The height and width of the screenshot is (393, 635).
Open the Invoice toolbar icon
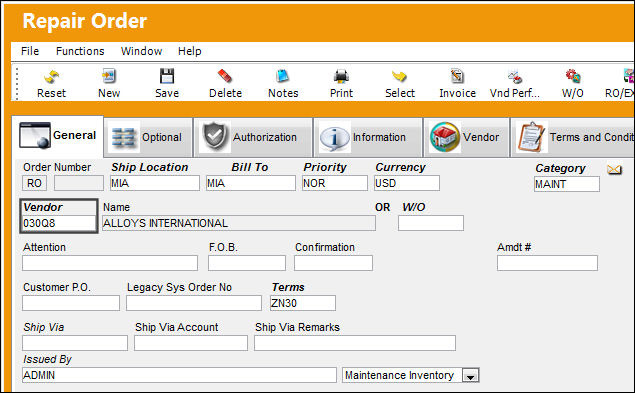(x=457, y=76)
